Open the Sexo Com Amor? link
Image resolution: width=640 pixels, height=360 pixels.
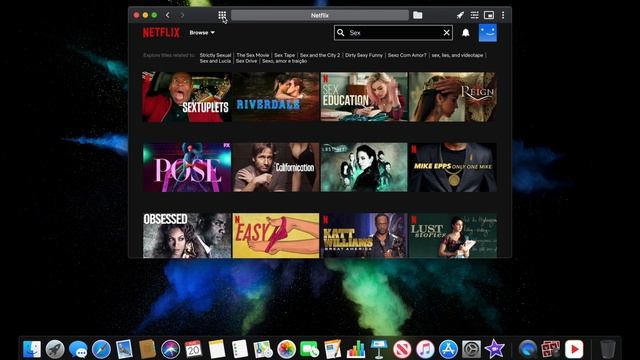pyautogui.click(x=407, y=55)
